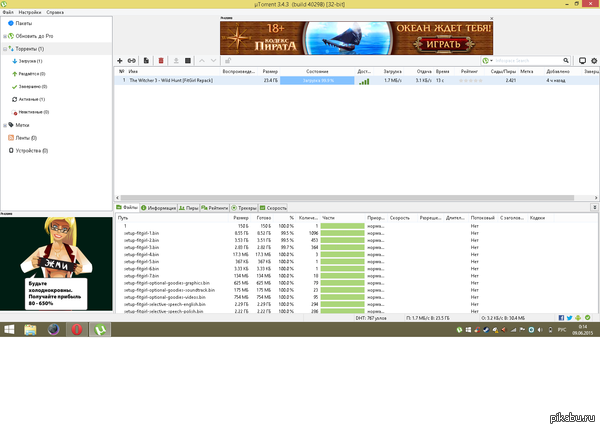This screenshot has height=429, width=600.
Task: Select Завершено (0) in the sidebar
Action: click(33, 86)
